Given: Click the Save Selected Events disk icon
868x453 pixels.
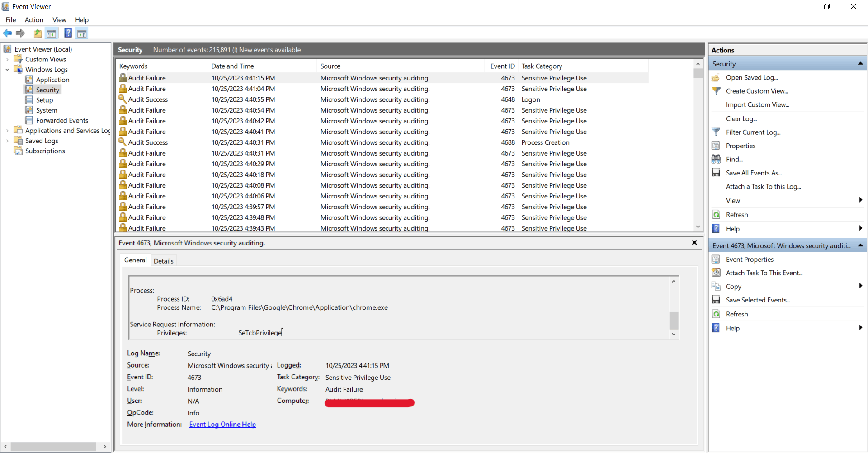Looking at the screenshot, I should point(716,300).
